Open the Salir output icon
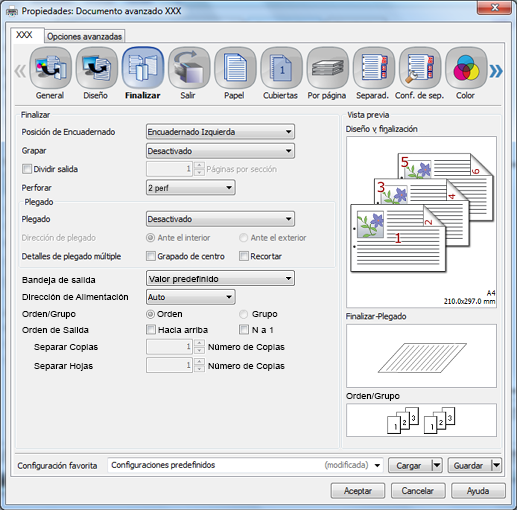 pos(189,68)
